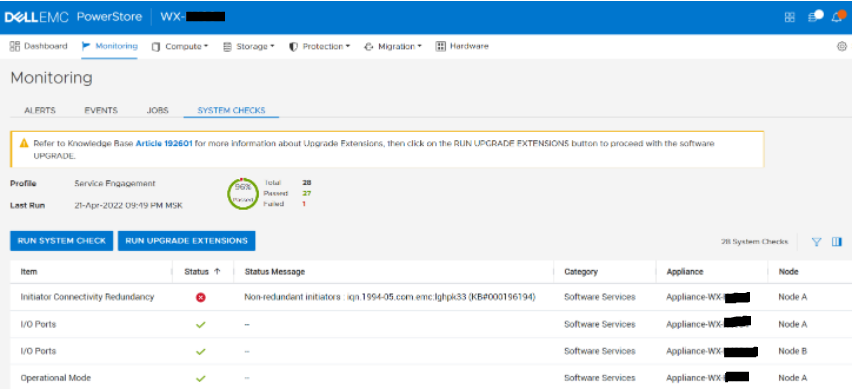Click the 96% passed progress ring
The height and width of the screenshot is (390, 853).
click(x=243, y=193)
